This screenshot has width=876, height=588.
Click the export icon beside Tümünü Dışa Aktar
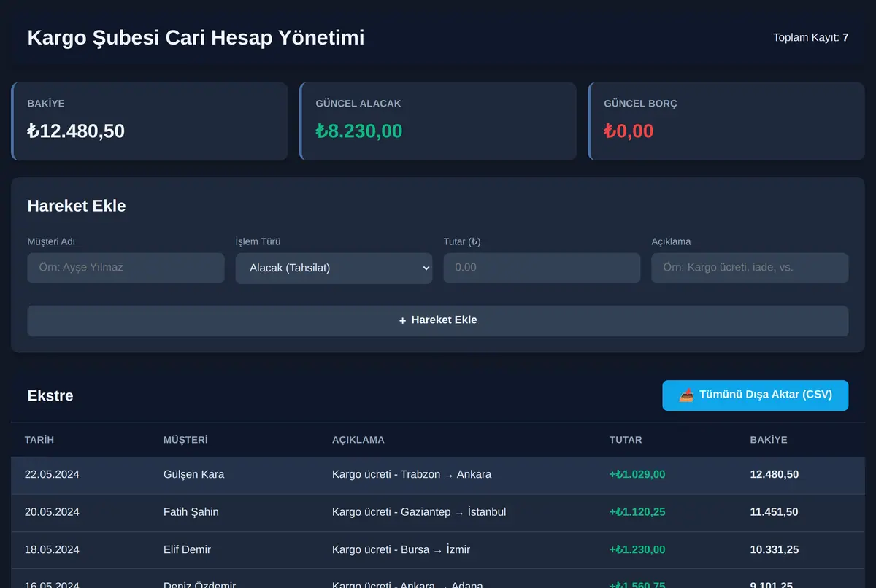(686, 395)
